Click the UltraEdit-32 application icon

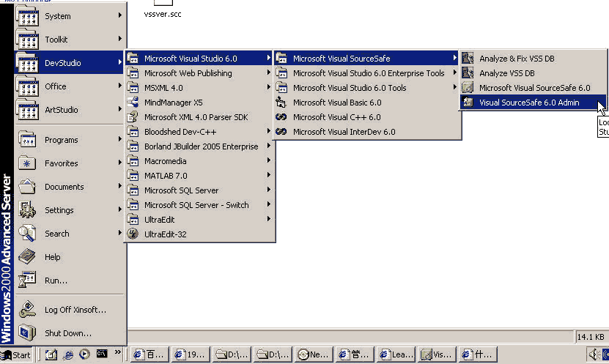133,234
